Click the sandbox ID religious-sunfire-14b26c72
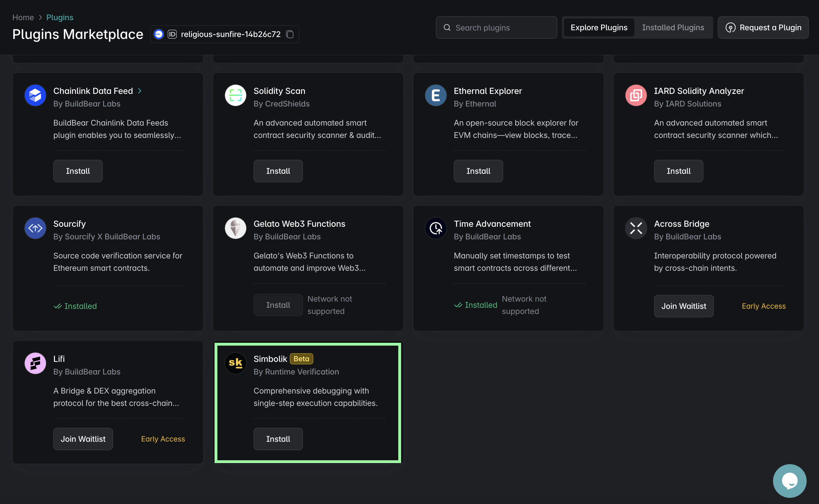This screenshot has width=819, height=504. [231, 34]
